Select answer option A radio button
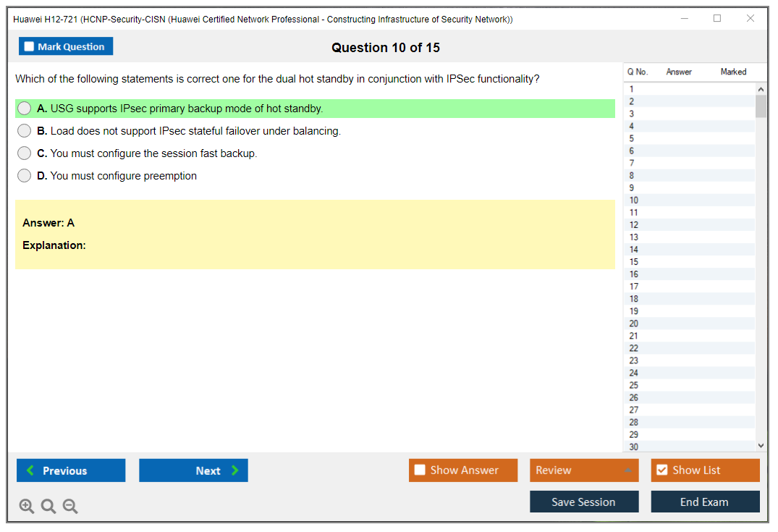The image size is (778, 532). coord(25,109)
